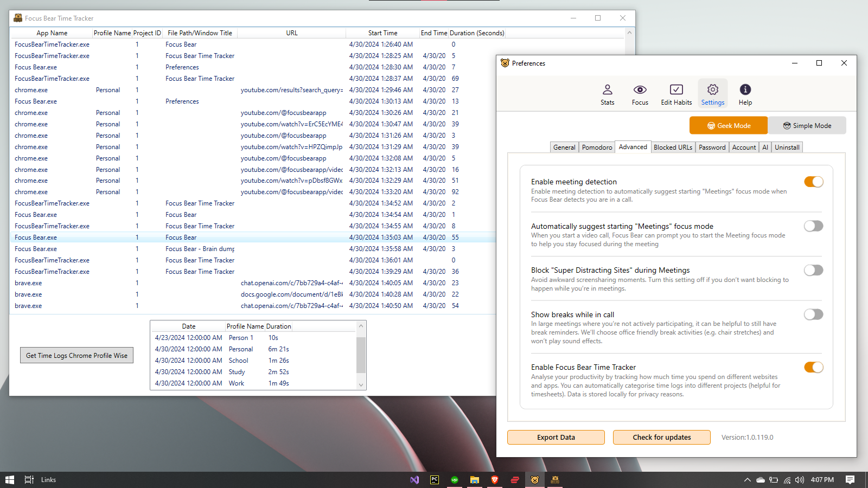868x488 pixels.
Task: Open OneDrive cloud tray icon
Action: coord(761,480)
